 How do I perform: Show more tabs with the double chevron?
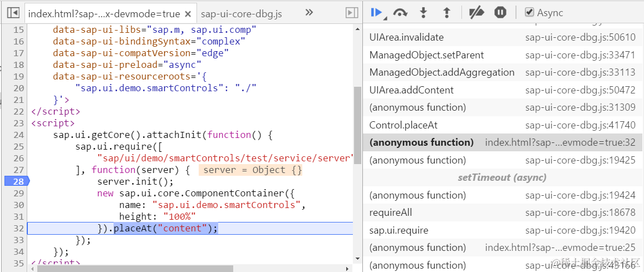(x=309, y=13)
